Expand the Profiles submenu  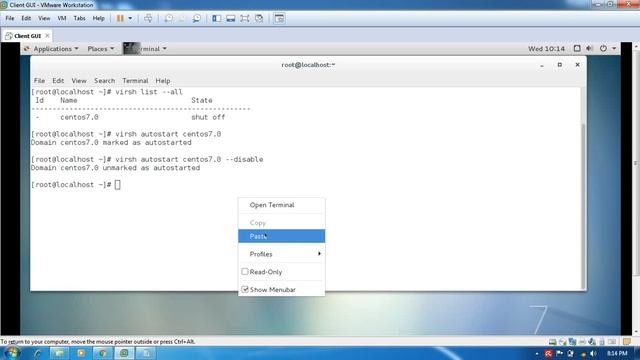[x=282, y=254]
